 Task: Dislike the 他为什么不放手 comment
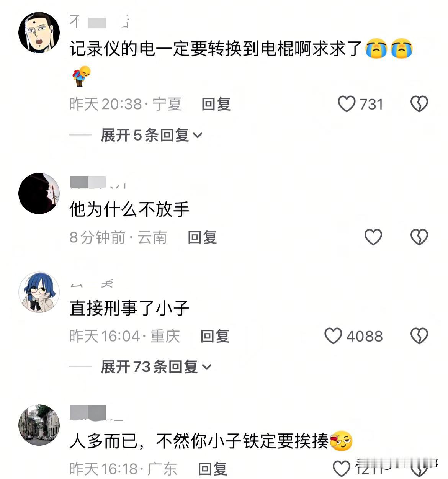pyautogui.click(x=419, y=237)
